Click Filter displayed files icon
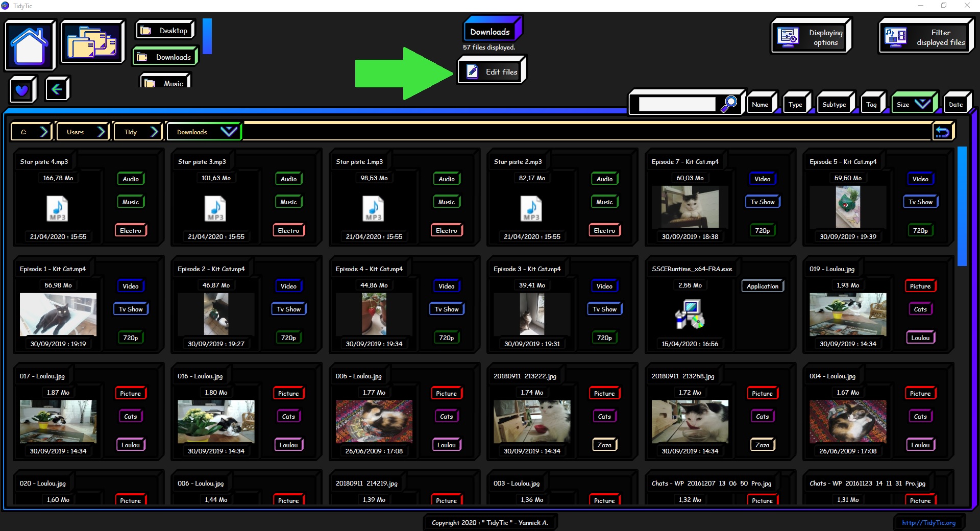Viewport: 980px width, 531px height. coord(896,37)
